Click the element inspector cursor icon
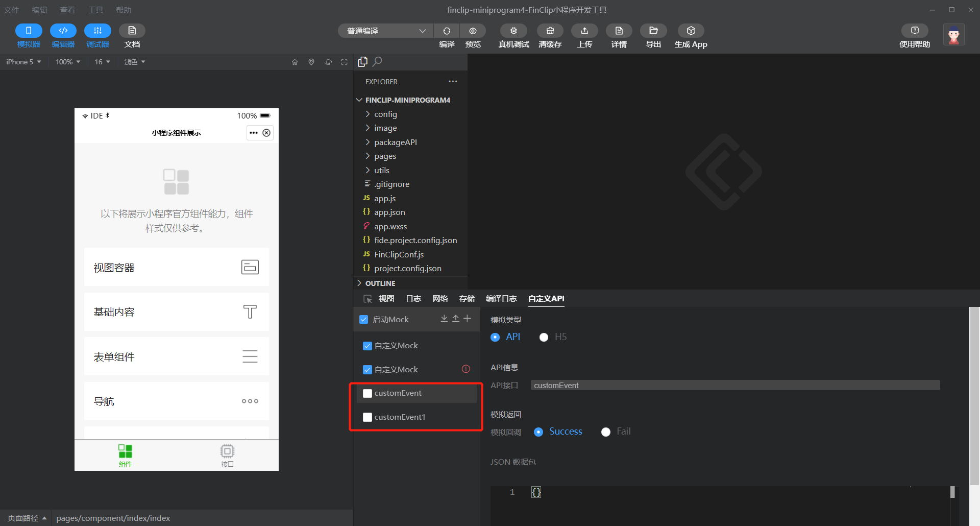Viewport: 980px width, 526px height. (x=367, y=299)
